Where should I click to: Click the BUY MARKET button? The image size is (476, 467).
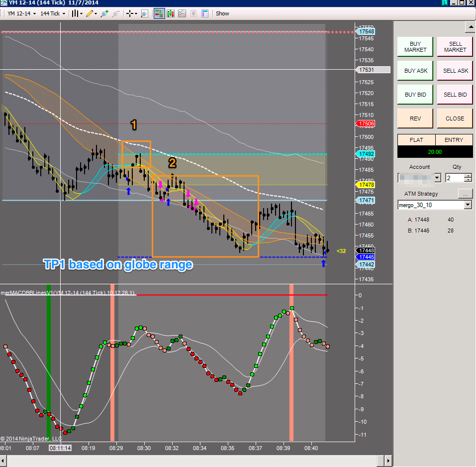[x=415, y=47]
